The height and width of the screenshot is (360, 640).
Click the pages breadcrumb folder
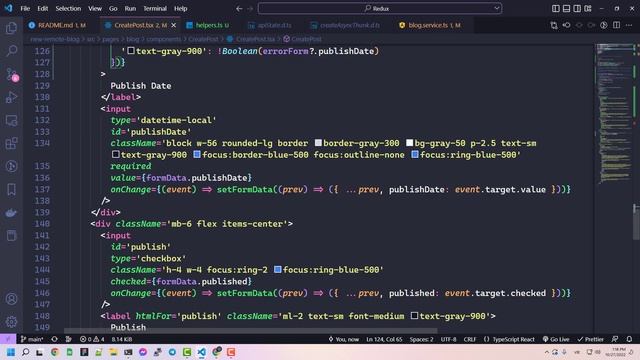click(111, 39)
